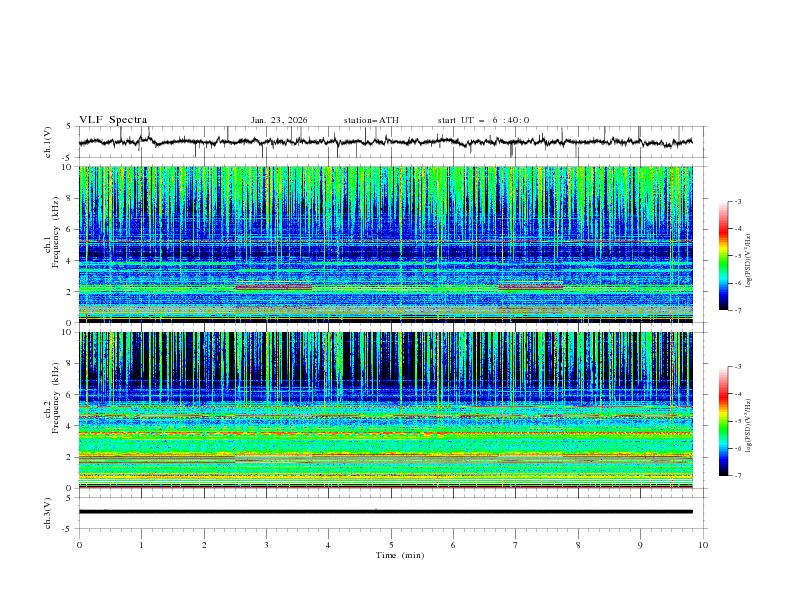Click the "Time (min)" axis title
Screen dimensions: 792x612
coord(400,555)
